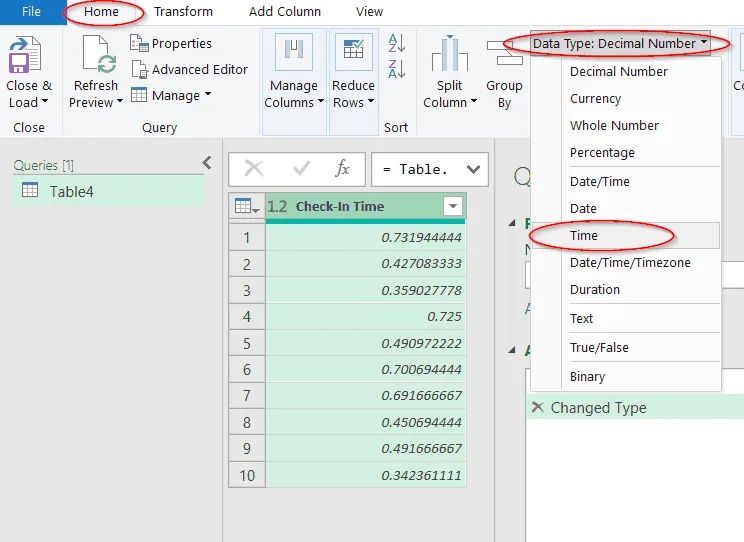Click into the formula bar field
Image resolution: width=744 pixels, height=542 pixels.
click(x=416, y=169)
